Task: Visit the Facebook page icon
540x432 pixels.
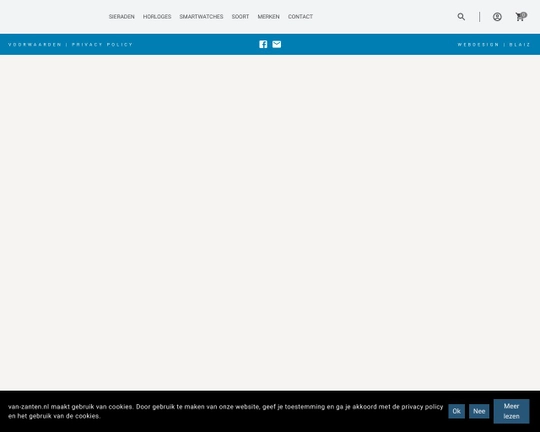Action: pos(263,44)
